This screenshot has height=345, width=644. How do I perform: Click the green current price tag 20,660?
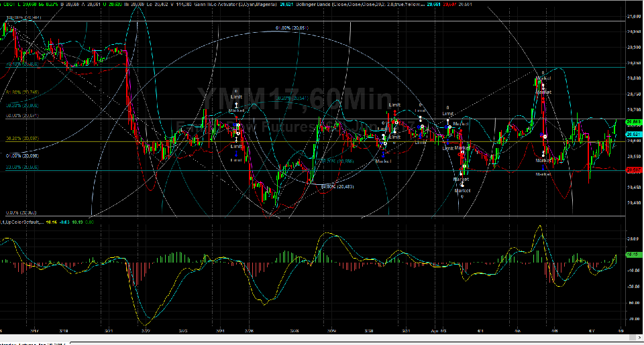pyautogui.click(x=633, y=122)
